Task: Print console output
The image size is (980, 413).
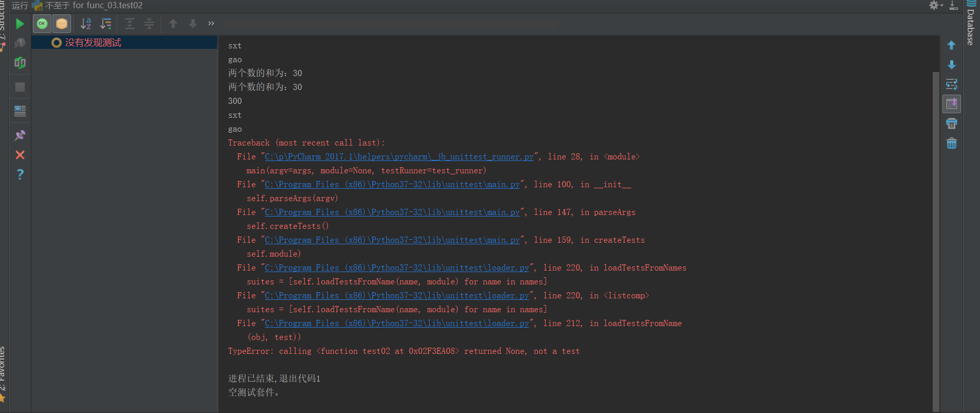Action: point(951,123)
